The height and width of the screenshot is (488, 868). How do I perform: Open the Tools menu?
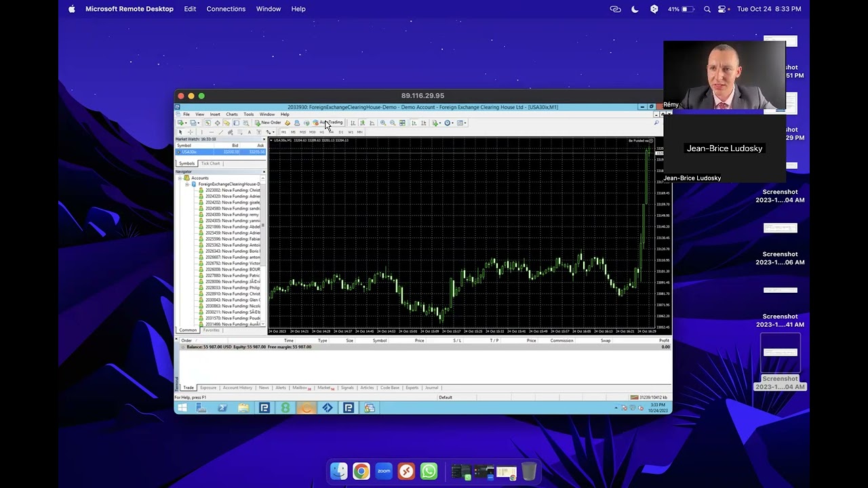pyautogui.click(x=249, y=115)
